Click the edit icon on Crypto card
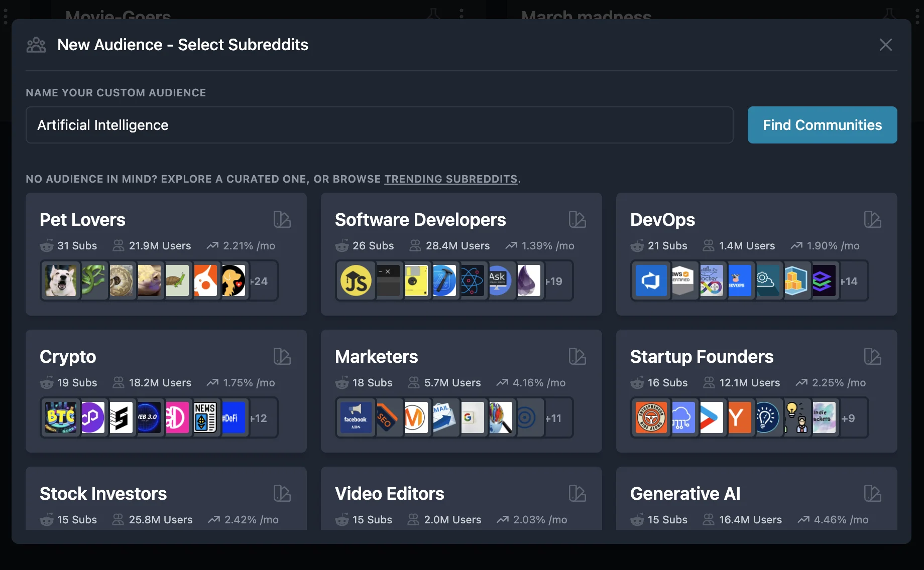The width and height of the screenshot is (924, 570). 282,356
